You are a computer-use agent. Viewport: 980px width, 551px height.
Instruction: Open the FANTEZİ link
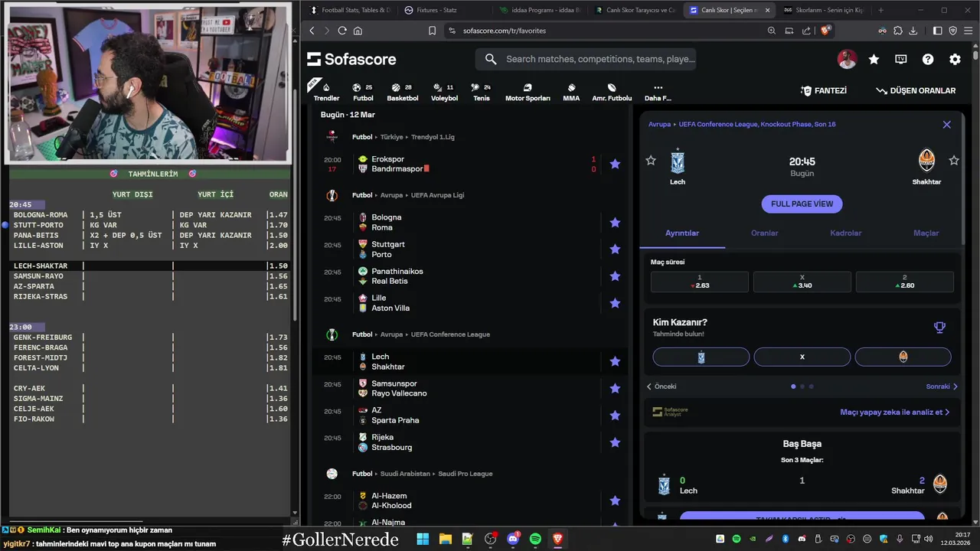click(823, 90)
